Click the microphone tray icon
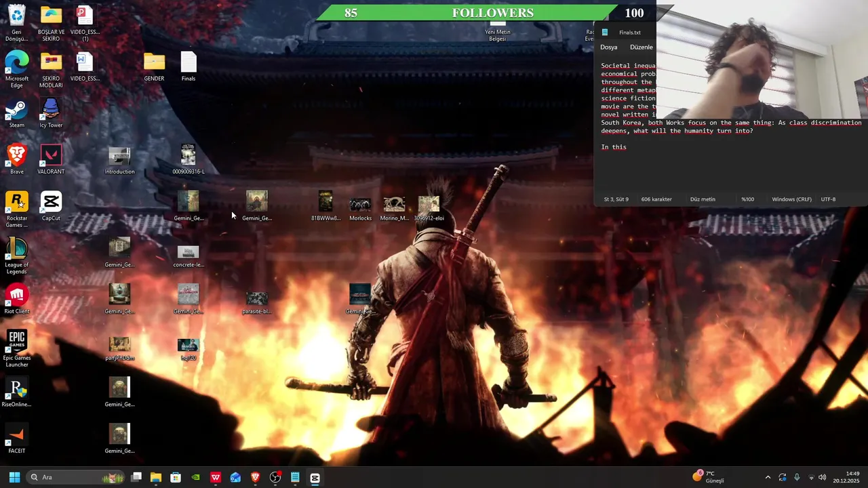Screen dimensions: 868x488 (797, 477)
